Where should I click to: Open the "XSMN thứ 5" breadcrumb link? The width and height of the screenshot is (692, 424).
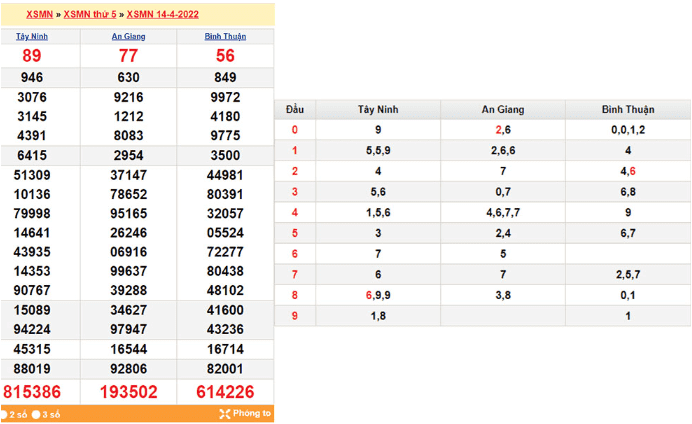[91, 15]
